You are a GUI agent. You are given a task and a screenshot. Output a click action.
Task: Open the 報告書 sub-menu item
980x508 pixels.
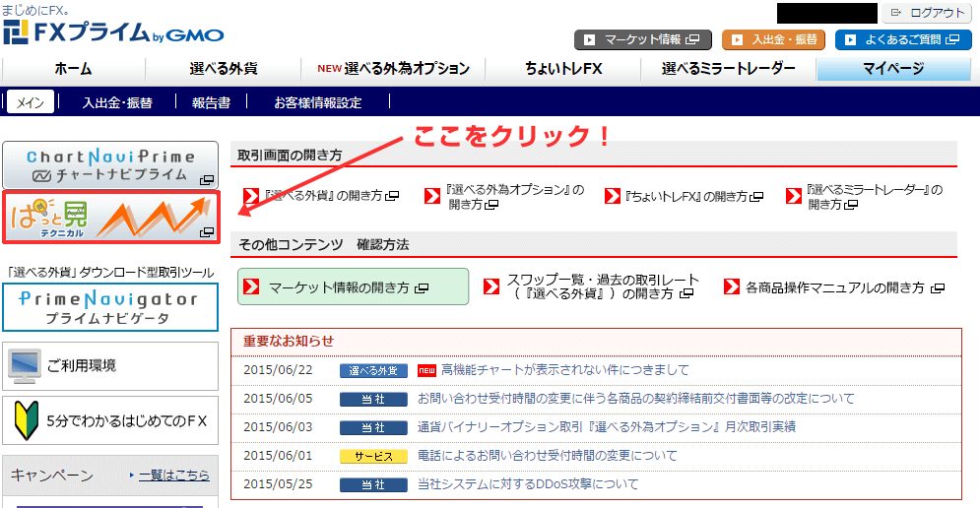pyautogui.click(x=211, y=102)
